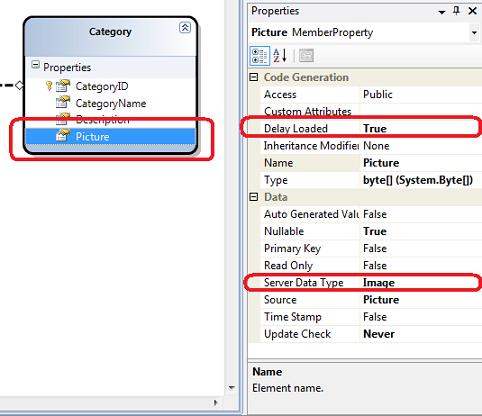The image size is (482, 416).
Task: Click the Categorized view icon in Properties toolbar
Action: [259, 56]
